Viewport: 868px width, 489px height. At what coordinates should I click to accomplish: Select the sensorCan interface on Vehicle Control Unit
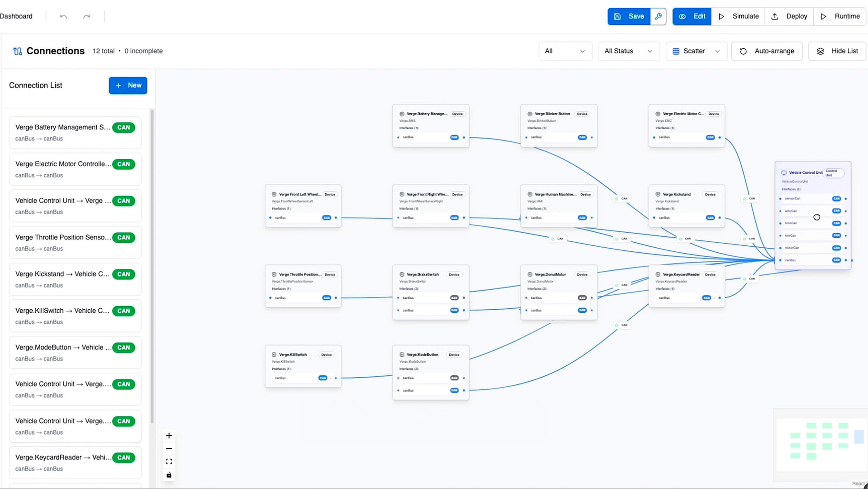point(813,198)
